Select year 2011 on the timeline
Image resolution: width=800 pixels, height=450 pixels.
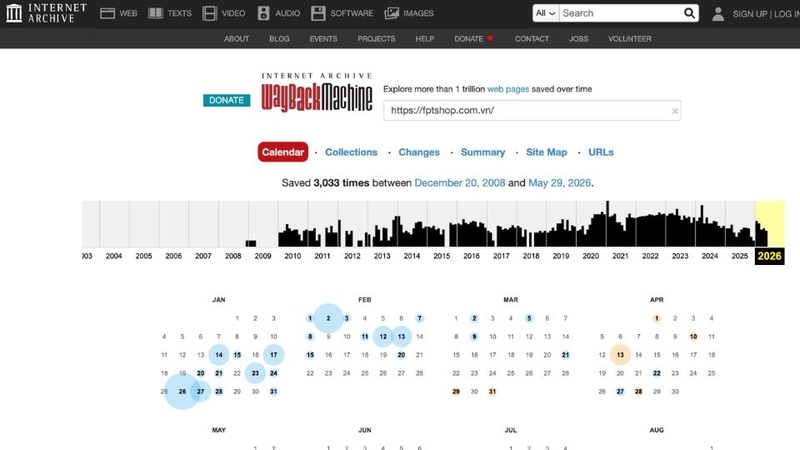point(322,256)
